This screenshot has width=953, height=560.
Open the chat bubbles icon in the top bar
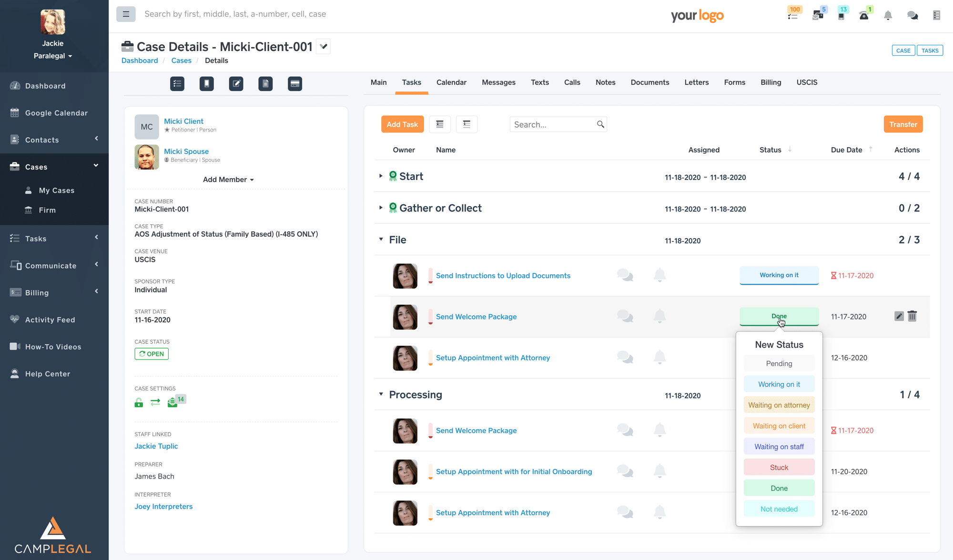click(912, 15)
